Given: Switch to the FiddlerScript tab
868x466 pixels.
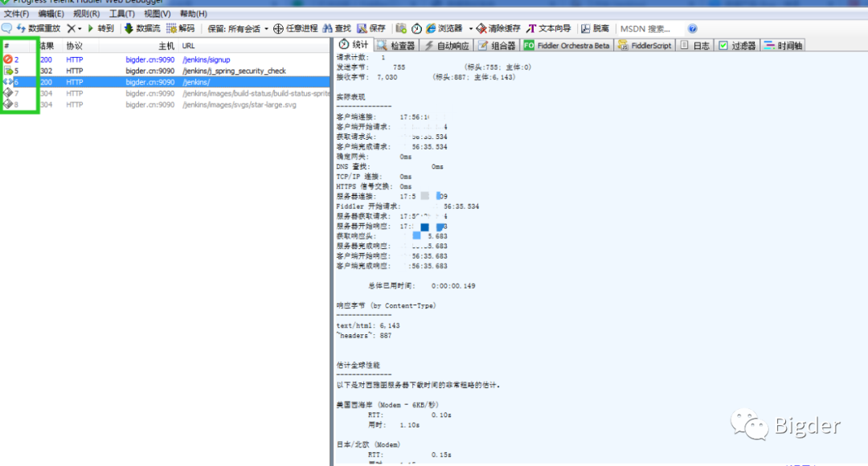Looking at the screenshot, I should tap(645, 45).
